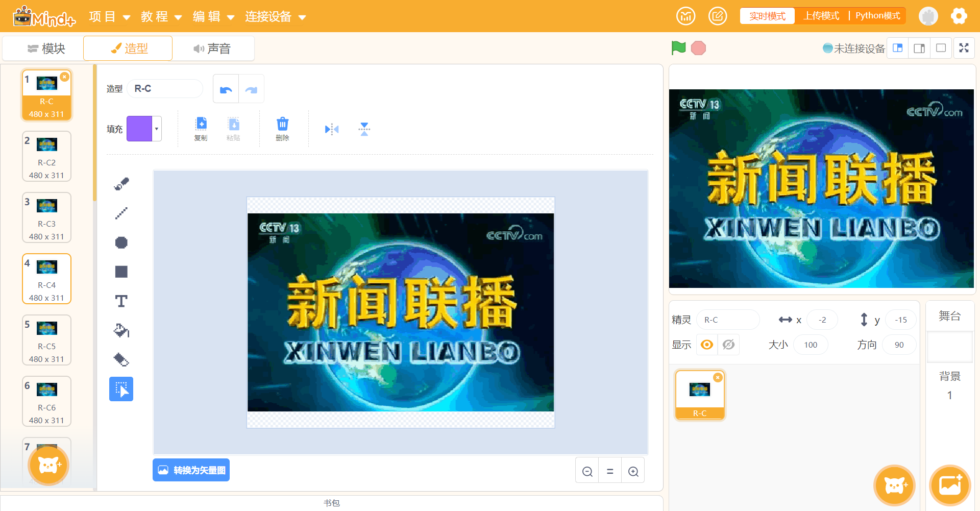The width and height of the screenshot is (980, 511).
Task: Delete costume R-C with x badge
Action: coord(64,77)
